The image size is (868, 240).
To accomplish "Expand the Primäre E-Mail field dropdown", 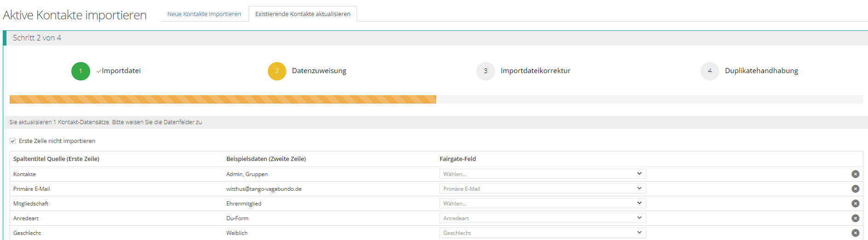I will click(542, 189).
